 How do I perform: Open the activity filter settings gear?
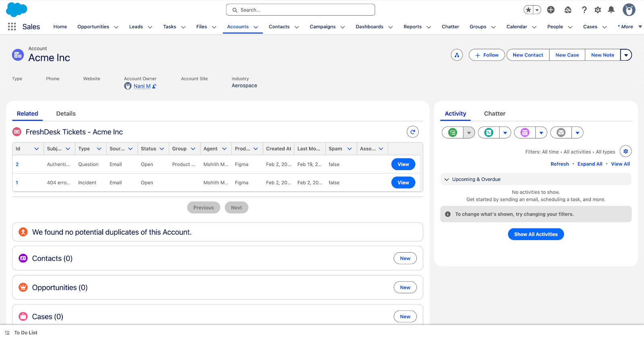pyautogui.click(x=625, y=151)
